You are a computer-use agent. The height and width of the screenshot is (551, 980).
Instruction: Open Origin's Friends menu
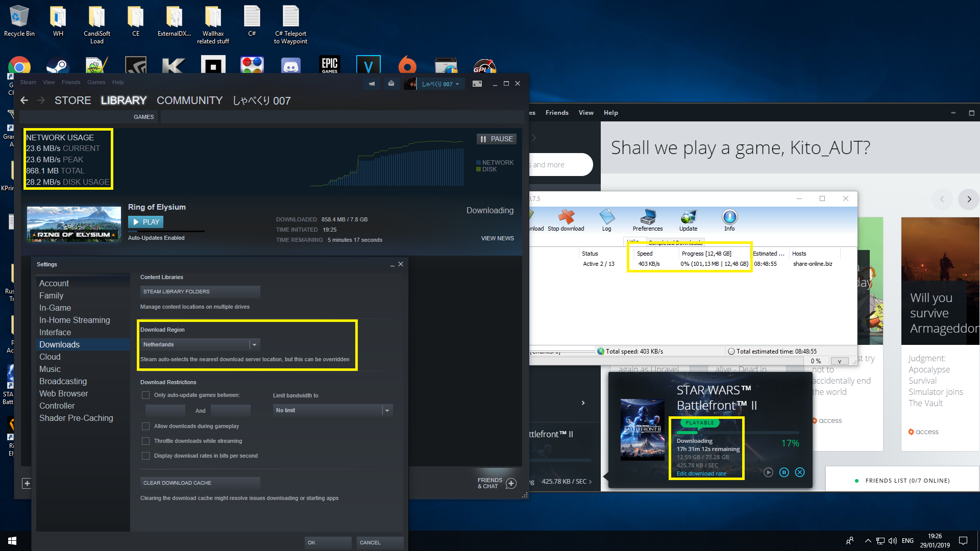tap(557, 113)
